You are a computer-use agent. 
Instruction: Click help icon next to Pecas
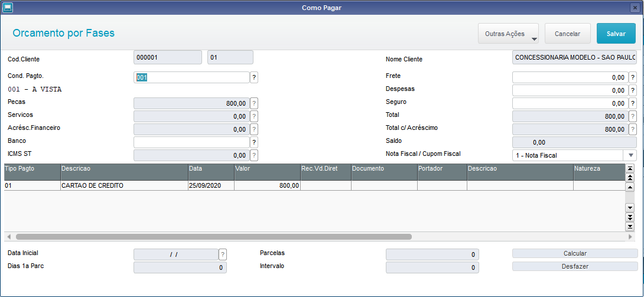point(254,103)
